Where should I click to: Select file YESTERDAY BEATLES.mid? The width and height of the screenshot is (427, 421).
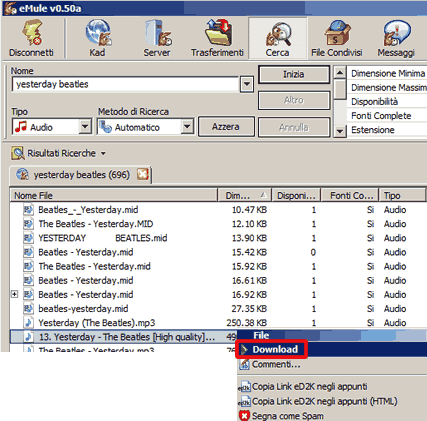point(103,238)
